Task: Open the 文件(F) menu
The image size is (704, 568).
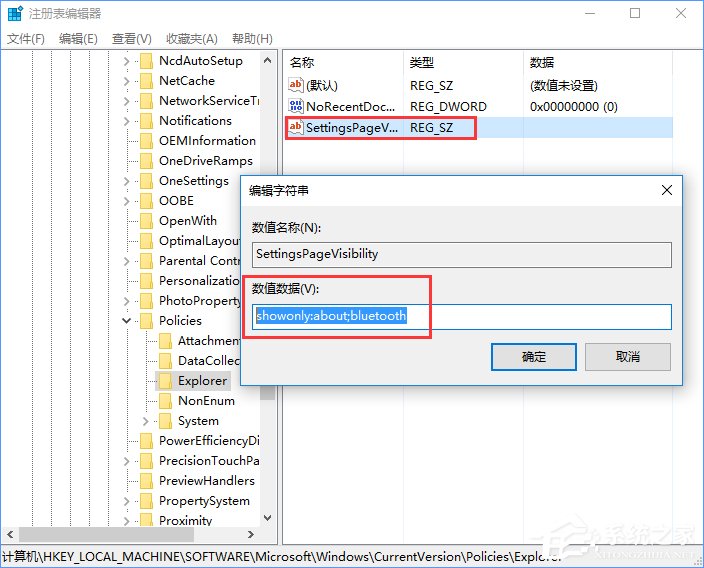Action: 26,39
